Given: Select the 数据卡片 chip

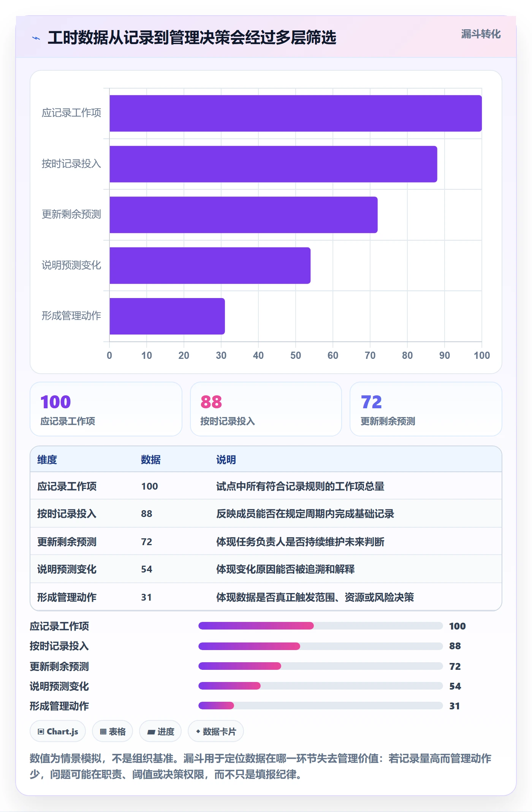Looking at the screenshot, I should 216,731.
